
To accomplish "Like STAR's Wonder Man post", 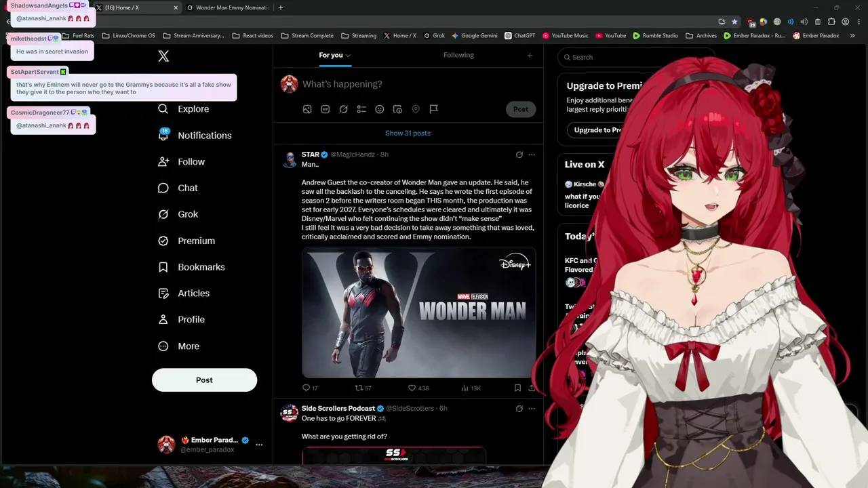I will pyautogui.click(x=412, y=388).
